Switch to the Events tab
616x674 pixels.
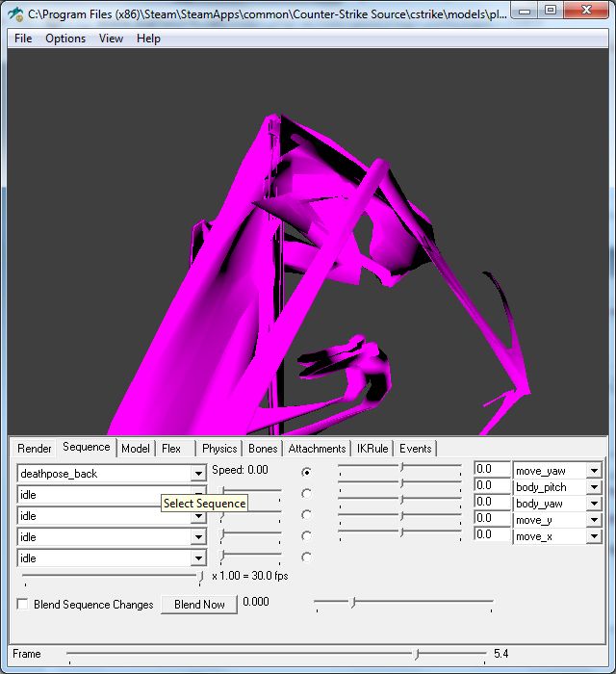[x=416, y=449]
